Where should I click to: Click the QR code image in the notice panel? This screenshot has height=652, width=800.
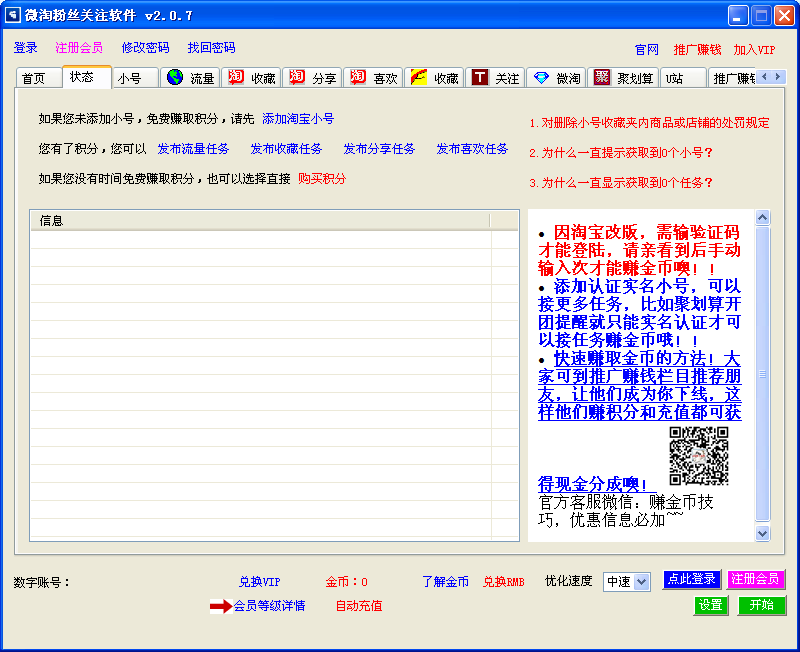tap(698, 456)
